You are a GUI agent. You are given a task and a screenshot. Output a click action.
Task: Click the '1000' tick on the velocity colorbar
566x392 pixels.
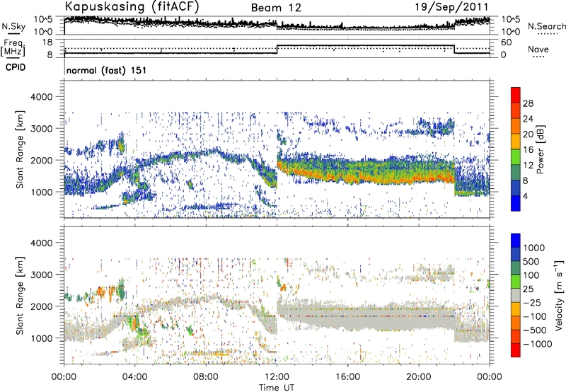click(533, 248)
